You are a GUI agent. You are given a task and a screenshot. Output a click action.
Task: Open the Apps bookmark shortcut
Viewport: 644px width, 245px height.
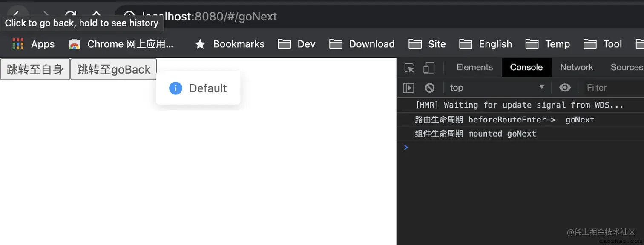pos(34,44)
